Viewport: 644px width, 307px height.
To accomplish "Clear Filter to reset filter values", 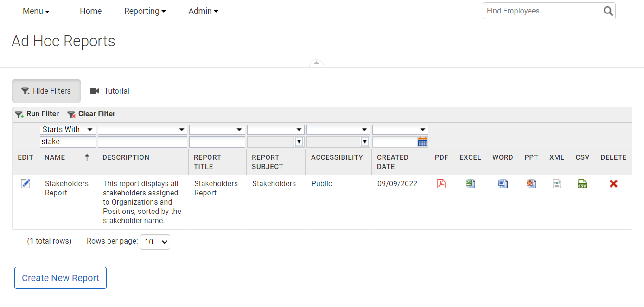I will [91, 113].
